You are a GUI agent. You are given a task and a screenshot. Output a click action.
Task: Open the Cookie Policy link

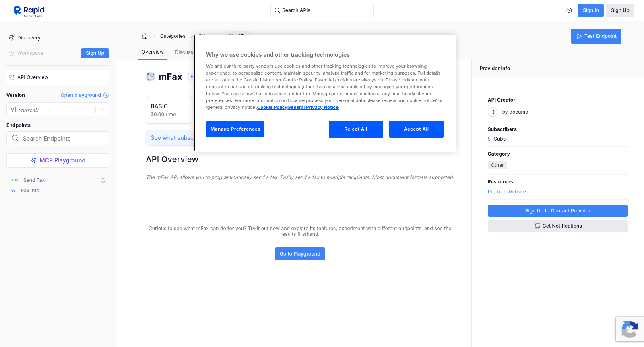click(x=272, y=107)
